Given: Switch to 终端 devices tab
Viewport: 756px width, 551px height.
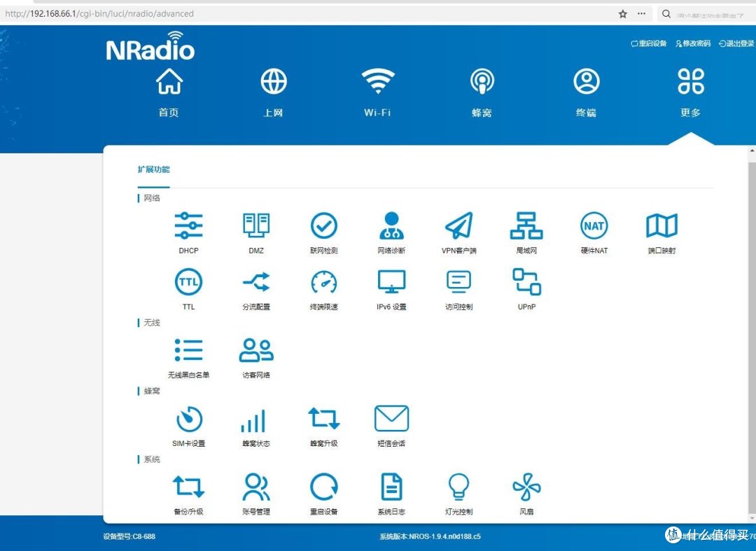Looking at the screenshot, I should coord(587,93).
